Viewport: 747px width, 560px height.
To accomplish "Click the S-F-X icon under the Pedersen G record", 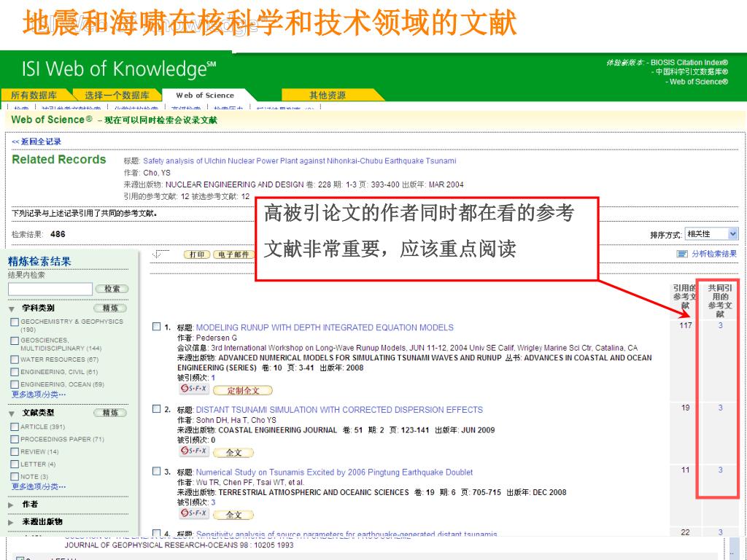I will point(194,389).
